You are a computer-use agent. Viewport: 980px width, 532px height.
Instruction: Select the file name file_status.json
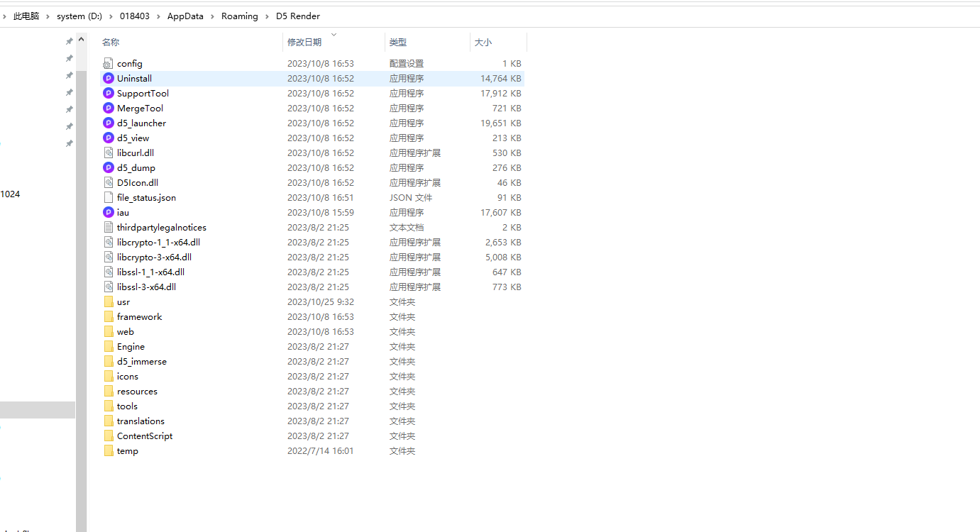click(146, 198)
